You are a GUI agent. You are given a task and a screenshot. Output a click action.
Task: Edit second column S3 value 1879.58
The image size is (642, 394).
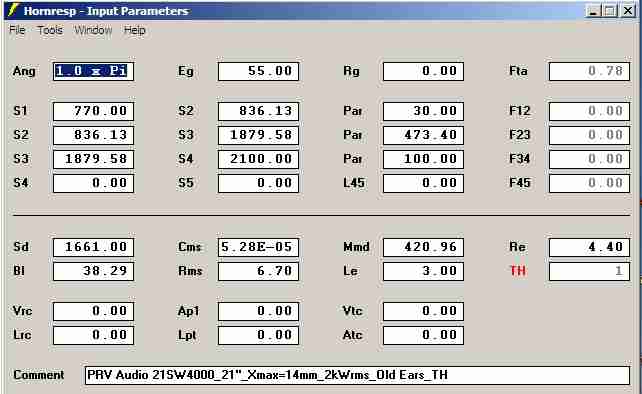coord(258,135)
